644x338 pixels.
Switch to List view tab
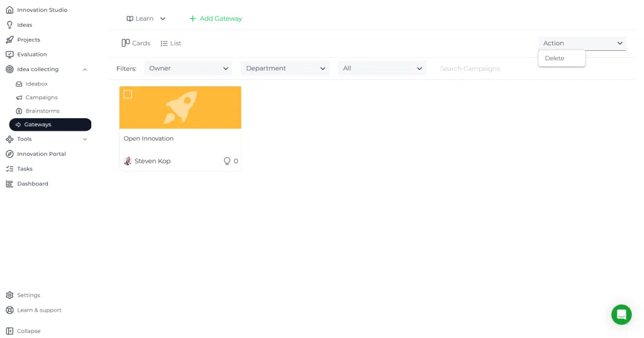pyautogui.click(x=171, y=43)
